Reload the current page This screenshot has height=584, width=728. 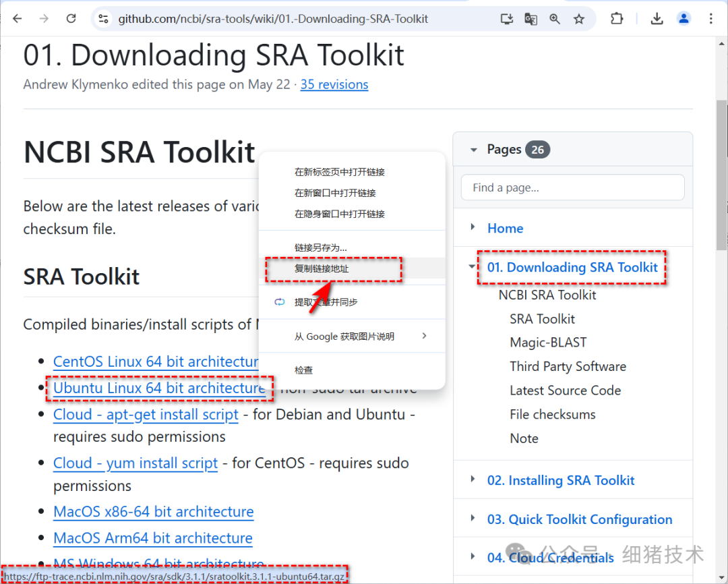click(x=71, y=18)
